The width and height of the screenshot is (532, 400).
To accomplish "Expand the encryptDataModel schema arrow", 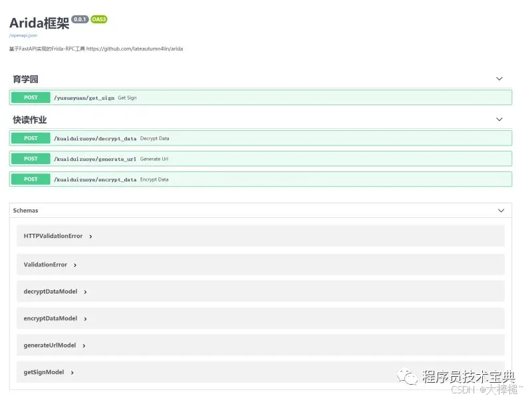I will click(85, 319).
